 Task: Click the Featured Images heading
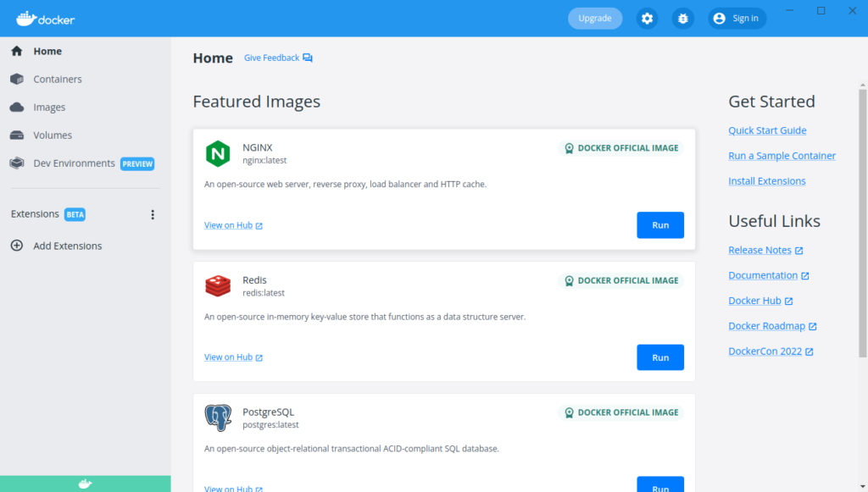[x=256, y=102]
